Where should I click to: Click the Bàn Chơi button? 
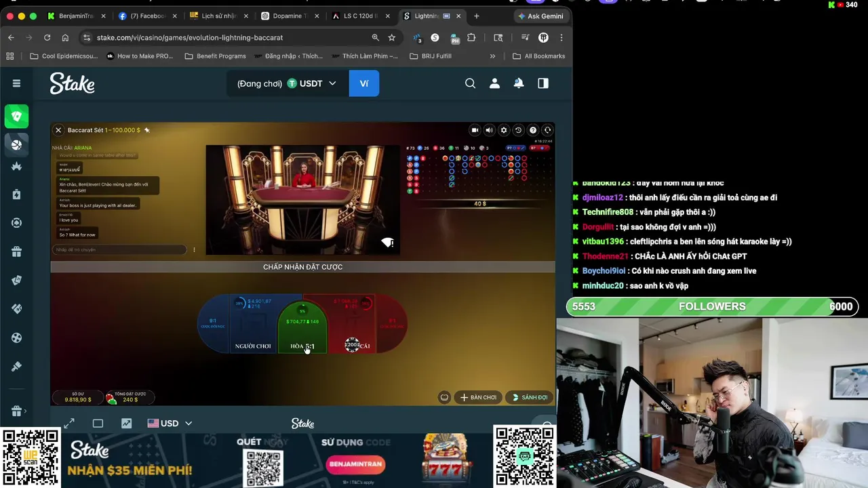click(479, 397)
